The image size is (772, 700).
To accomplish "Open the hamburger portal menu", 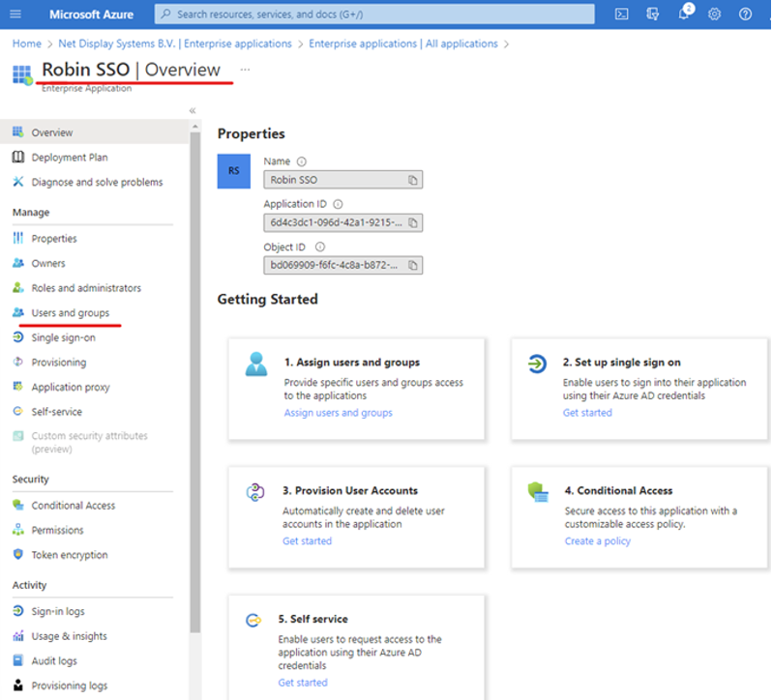I will [15, 14].
